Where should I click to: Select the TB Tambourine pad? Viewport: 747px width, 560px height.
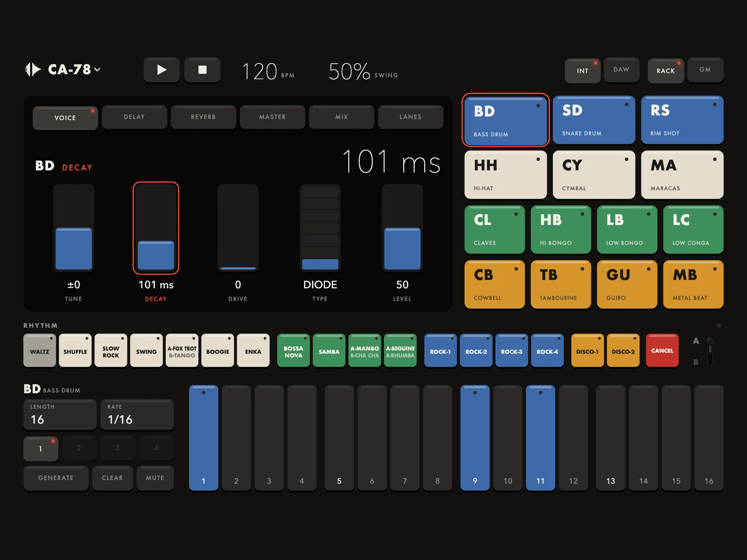(x=561, y=285)
